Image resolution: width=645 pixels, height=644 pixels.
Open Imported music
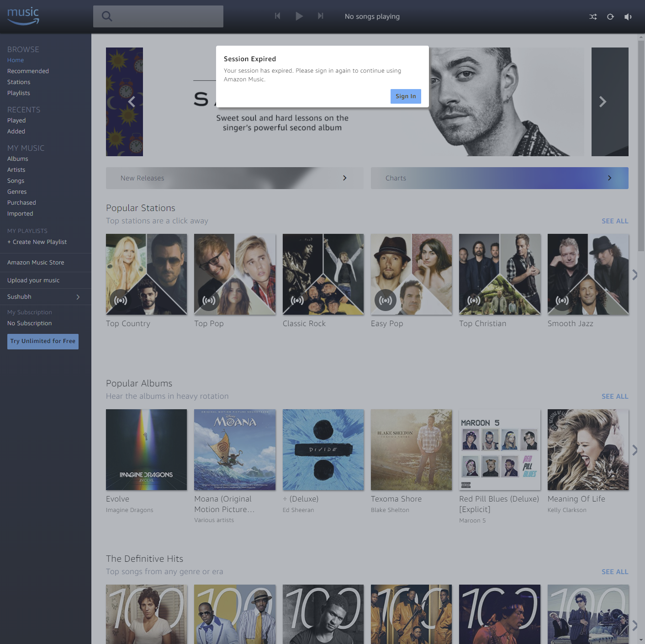(x=20, y=214)
